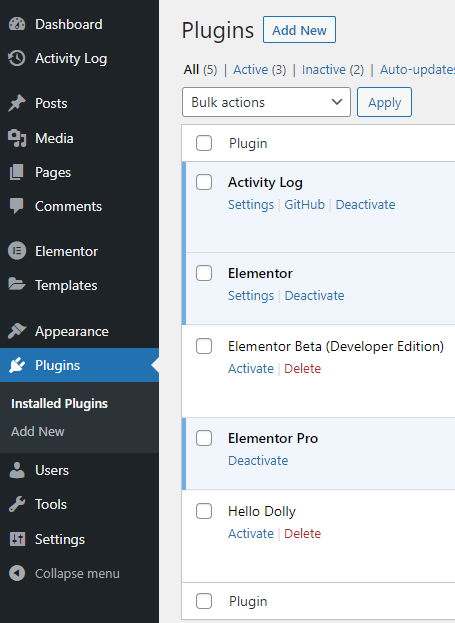The height and width of the screenshot is (623, 455).
Task: Deactivate the Activity Log plugin
Action: 365,205
